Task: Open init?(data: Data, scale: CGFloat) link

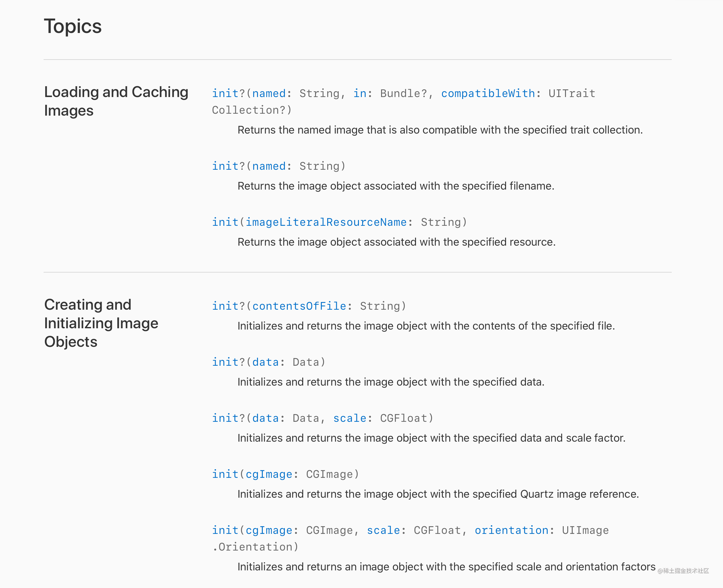Action: pos(322,418)
